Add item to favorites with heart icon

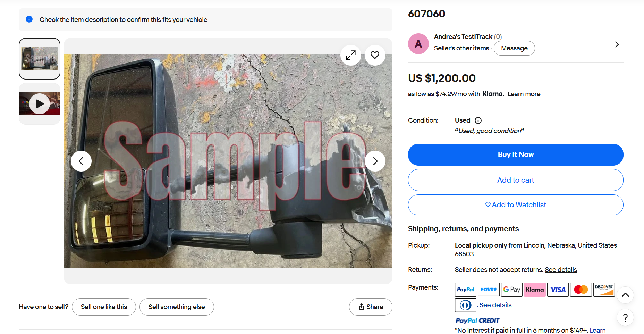pos(375,55)
